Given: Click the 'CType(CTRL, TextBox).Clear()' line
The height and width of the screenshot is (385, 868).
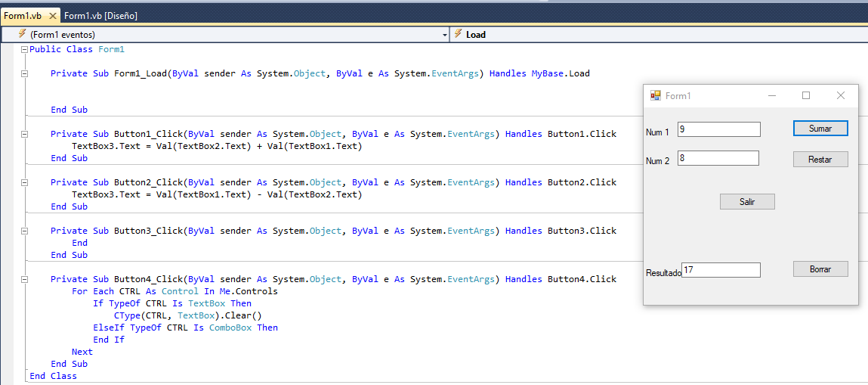Looking at the screenshot, I should point(187,315).
